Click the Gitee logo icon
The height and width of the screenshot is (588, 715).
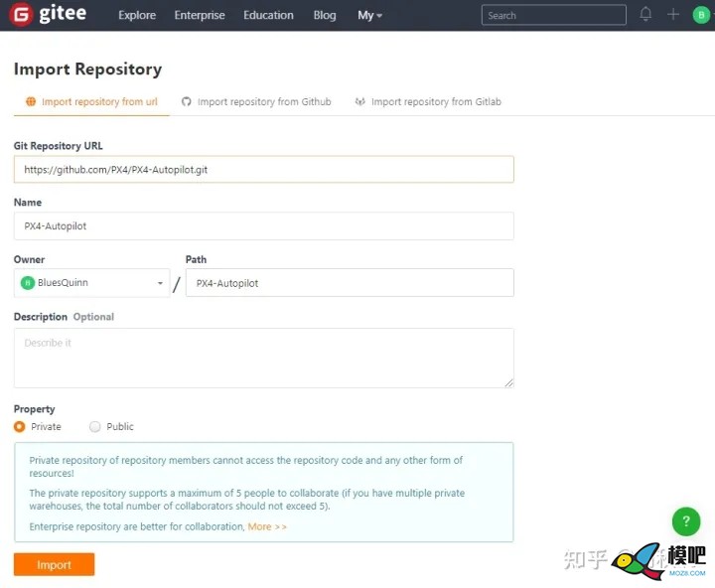pyautogui.click(x=21, y=15)
